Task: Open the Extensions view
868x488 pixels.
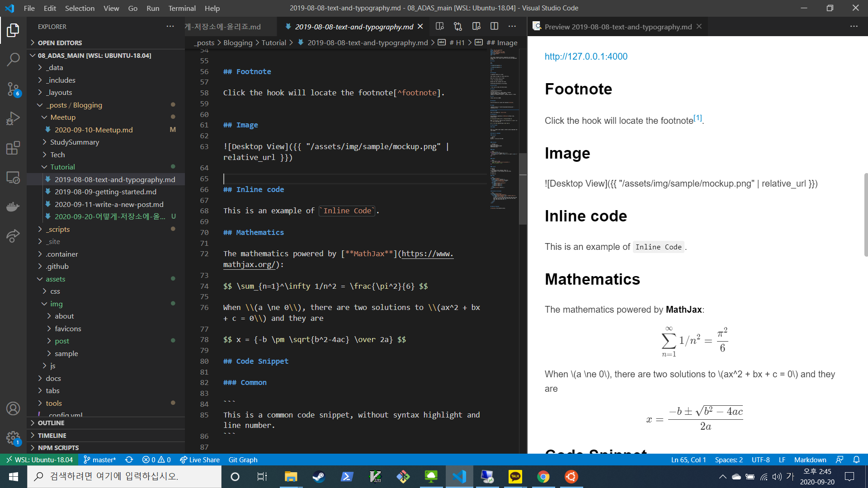Action: click(13, 148)
